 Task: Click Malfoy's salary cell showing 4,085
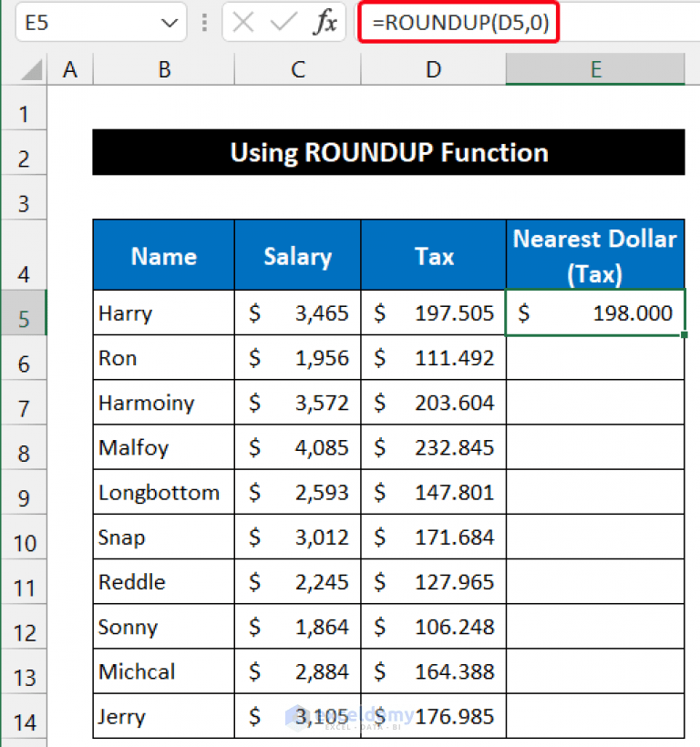[297, 447]
